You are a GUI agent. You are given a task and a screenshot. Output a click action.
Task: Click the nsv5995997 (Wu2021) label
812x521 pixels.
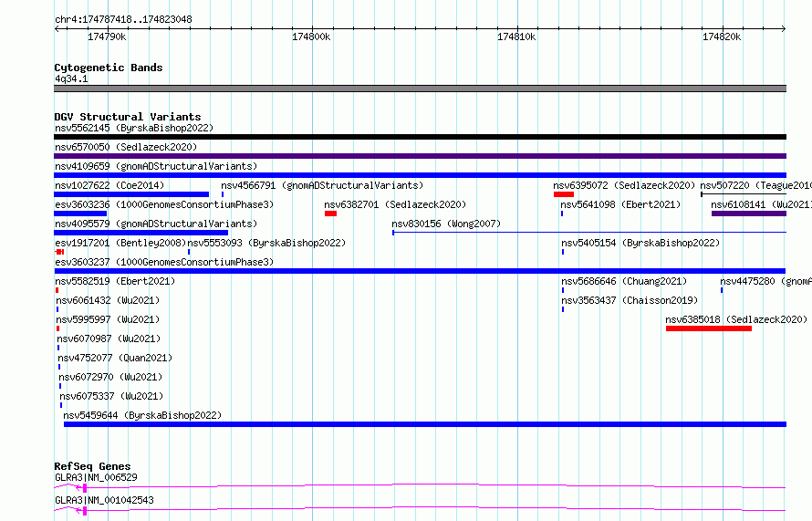pos(108,319)
